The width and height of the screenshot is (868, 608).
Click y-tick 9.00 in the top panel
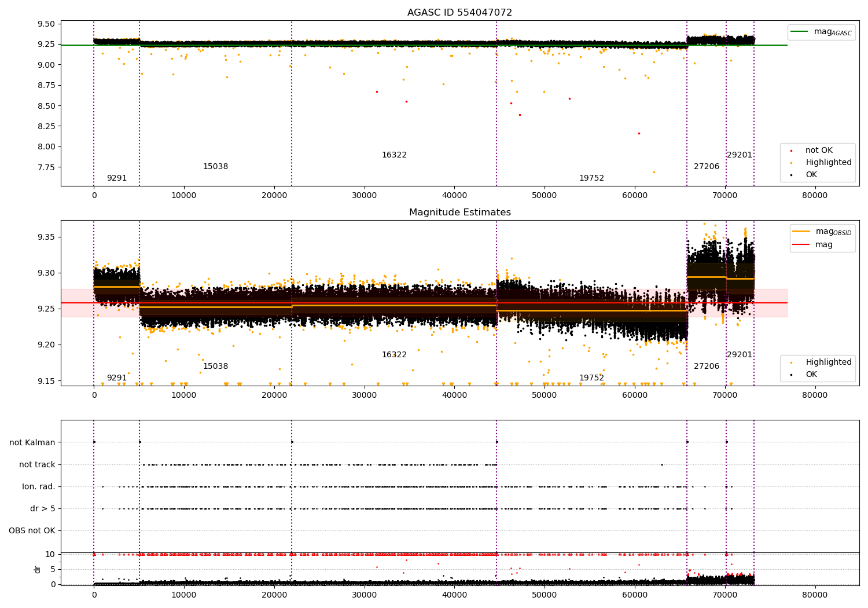coord(46,65)
